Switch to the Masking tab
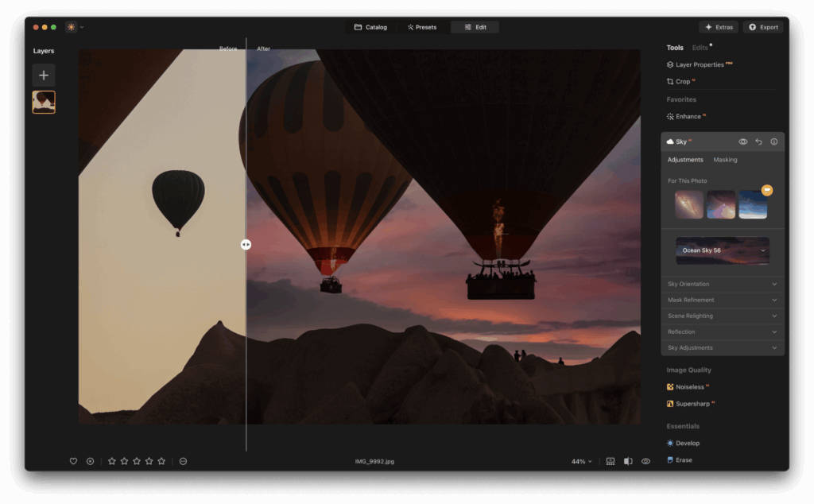 [725, 159]
